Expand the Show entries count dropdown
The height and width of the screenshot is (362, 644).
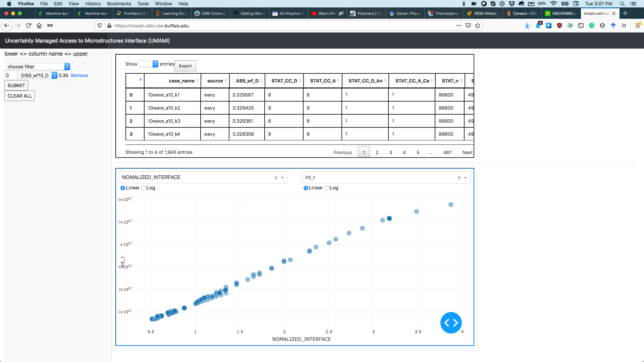point(148,64)
